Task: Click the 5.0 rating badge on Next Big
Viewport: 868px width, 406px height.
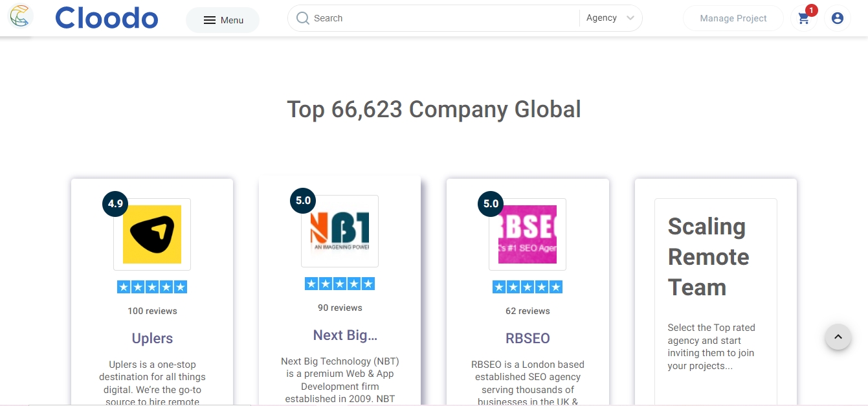Action: 303,201
